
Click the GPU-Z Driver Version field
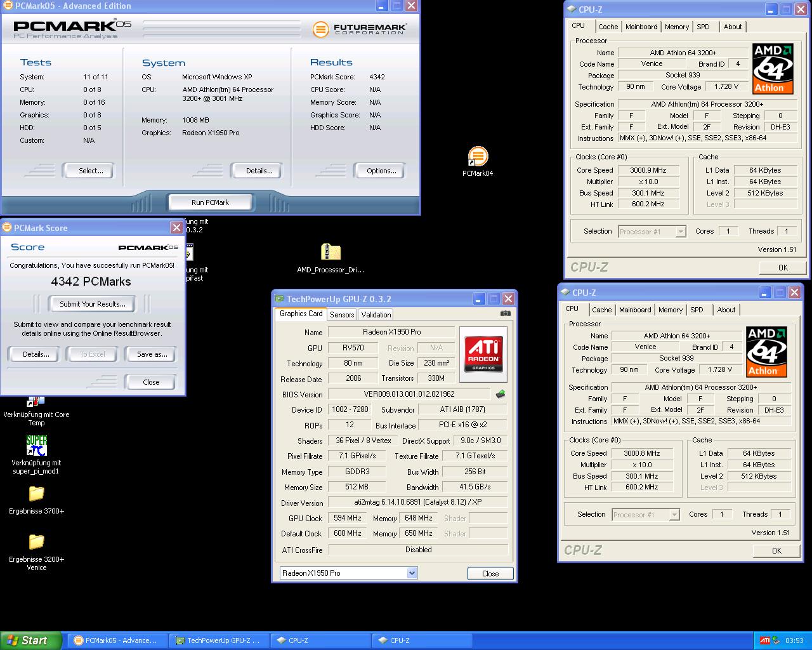pos(417,502)
